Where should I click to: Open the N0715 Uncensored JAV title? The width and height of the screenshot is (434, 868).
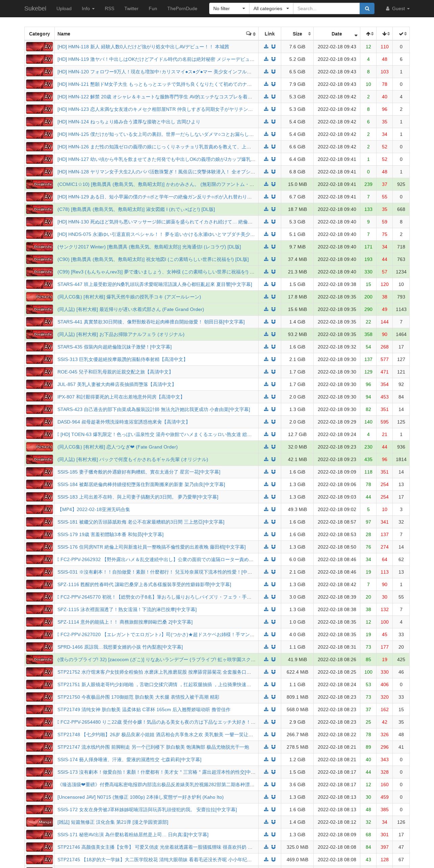[x=140, y=797]
